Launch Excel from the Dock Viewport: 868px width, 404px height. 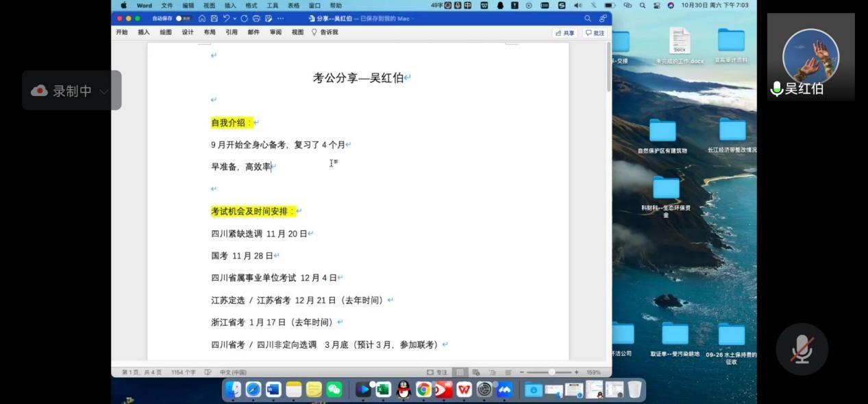tap(383, 390)
